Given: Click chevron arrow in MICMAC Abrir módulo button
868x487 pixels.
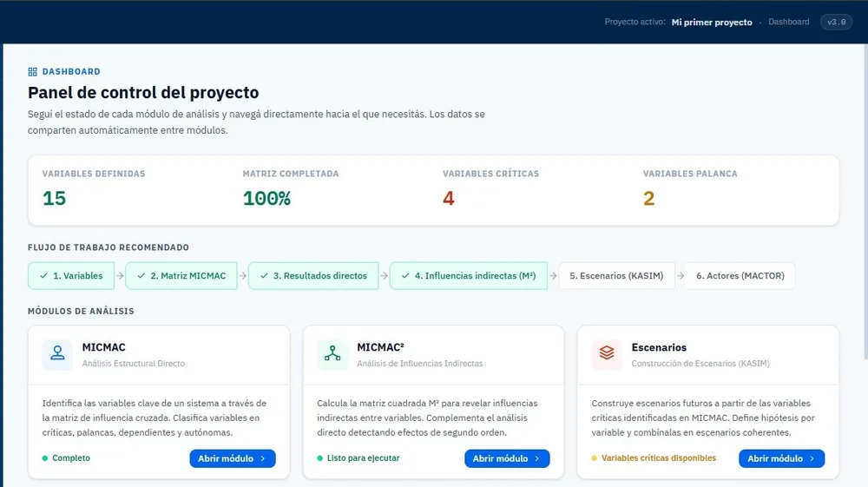Looking at the screenshot, I should coord(263,458).
